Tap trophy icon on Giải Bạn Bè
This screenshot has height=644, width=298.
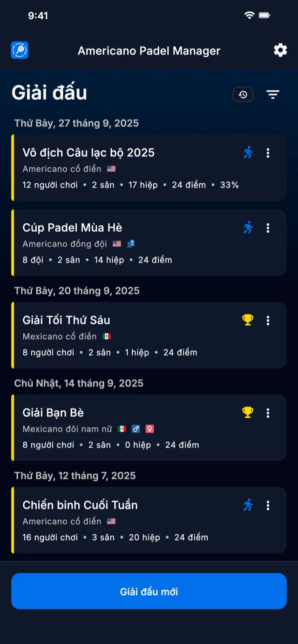[248, 413]
